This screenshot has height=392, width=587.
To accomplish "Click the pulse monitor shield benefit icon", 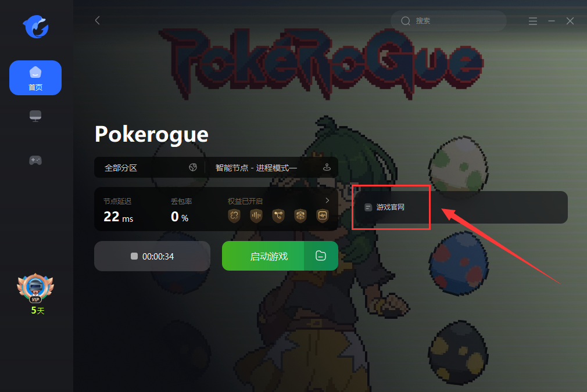I will click(x=323, y=215).
